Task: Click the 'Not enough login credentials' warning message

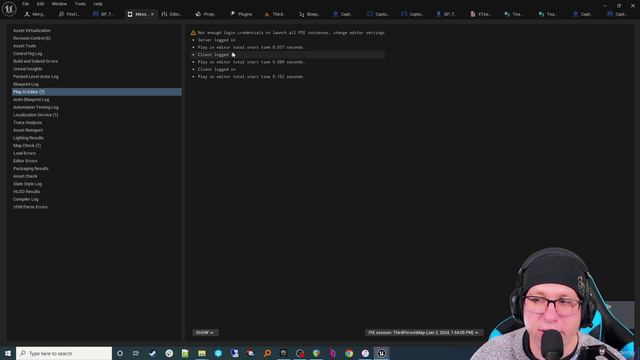Action: click(291, 33)
